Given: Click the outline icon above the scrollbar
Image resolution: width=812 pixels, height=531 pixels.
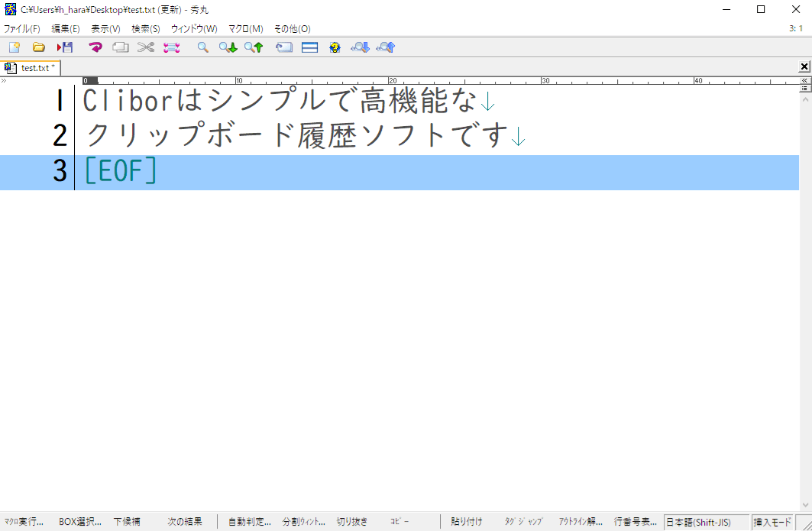Looking at the screenshot, I should click(805, 89).
